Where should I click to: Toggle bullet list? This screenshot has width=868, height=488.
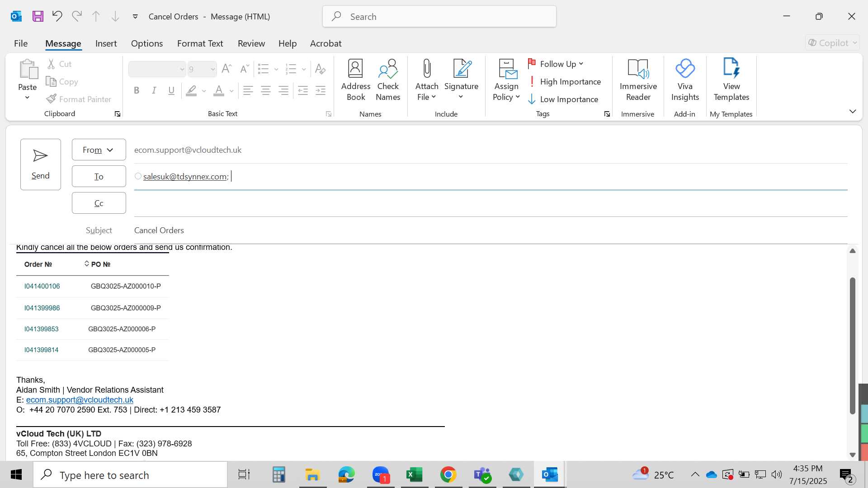tap(263, 69)
